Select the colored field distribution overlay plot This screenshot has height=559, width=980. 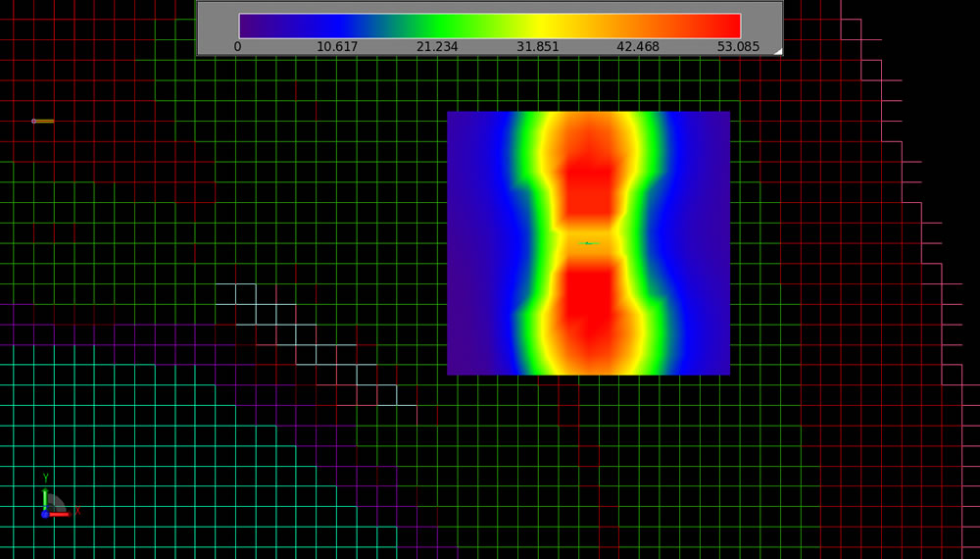588,243
